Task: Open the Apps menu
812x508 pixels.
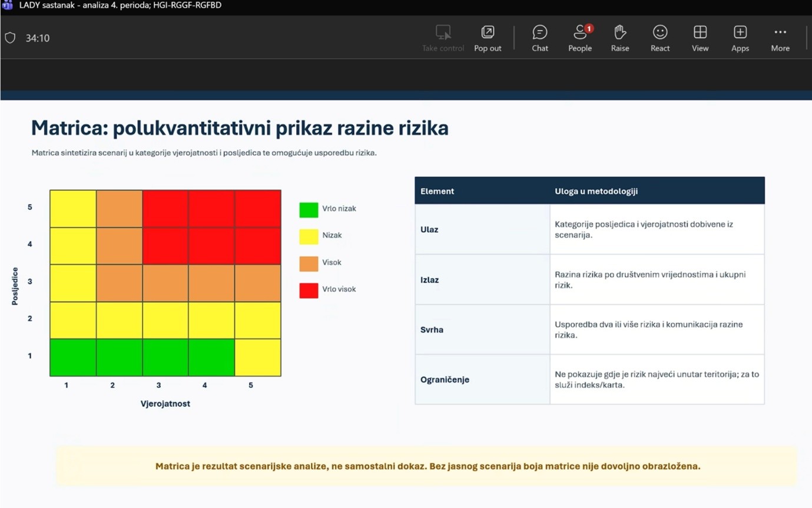Action: tap(740, 38)
